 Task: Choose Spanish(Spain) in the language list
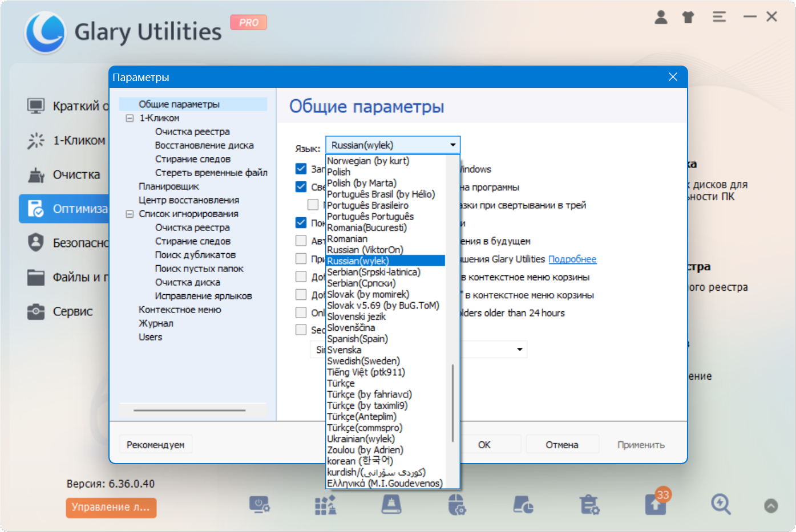[x=357, y=339]
